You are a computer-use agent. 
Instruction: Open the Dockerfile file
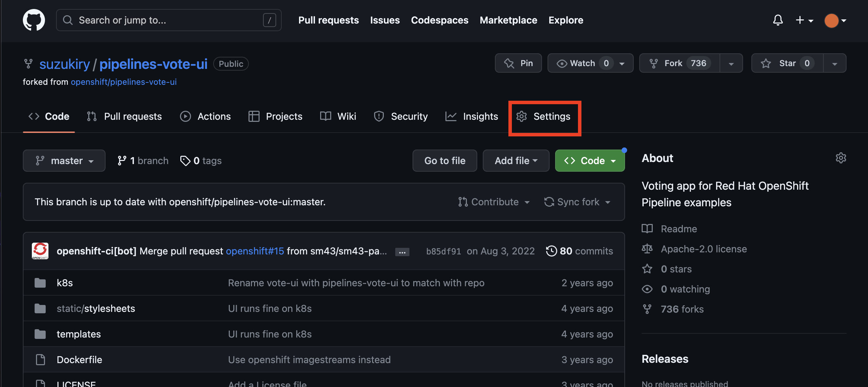coord(79,360)
